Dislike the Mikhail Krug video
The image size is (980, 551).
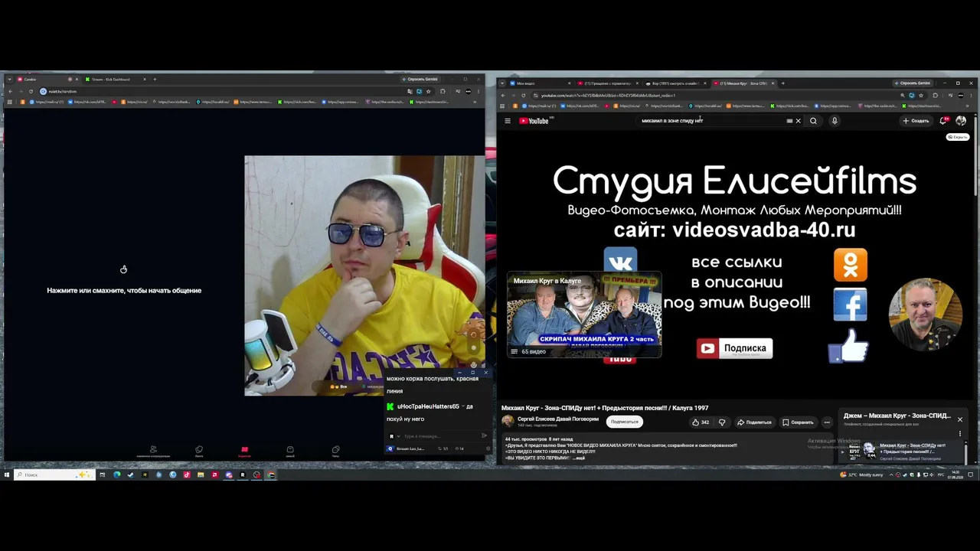click(x=721, y=422)
